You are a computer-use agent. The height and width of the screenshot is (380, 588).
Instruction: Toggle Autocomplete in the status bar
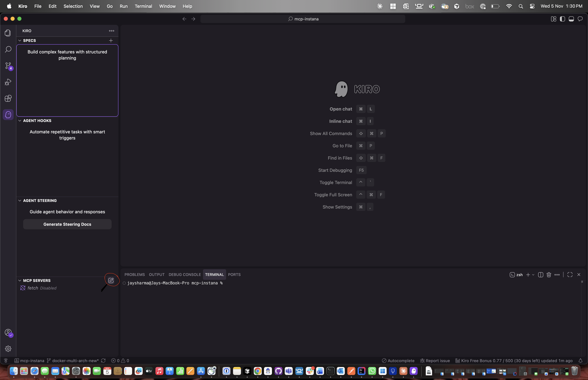pyautogui.click(x=398, y=360)
